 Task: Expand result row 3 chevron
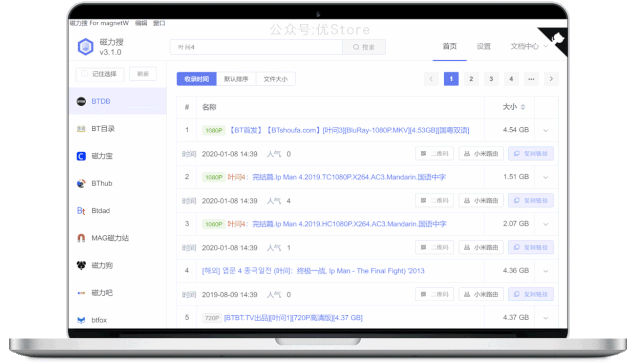(x=546, y=224)
